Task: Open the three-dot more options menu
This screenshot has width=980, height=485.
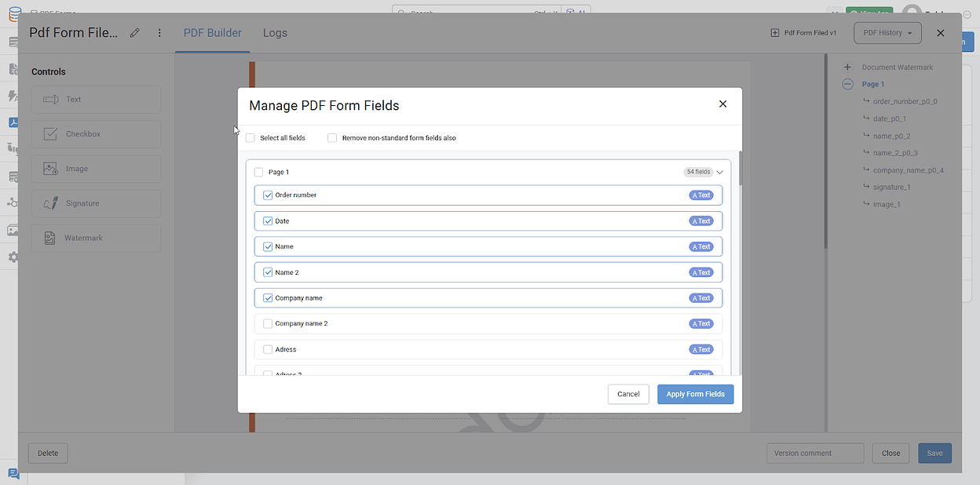Action: tap(159, 33)
